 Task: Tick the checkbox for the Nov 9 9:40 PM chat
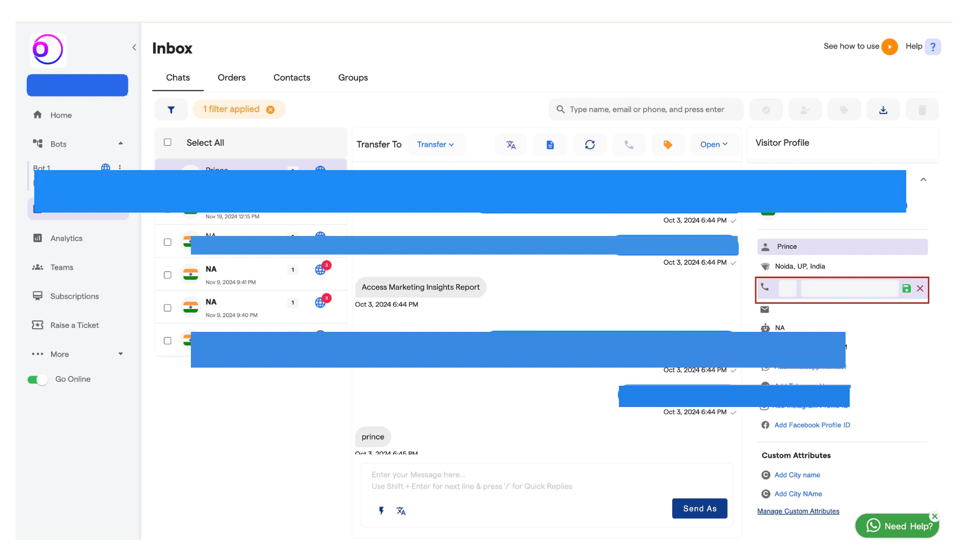(168, 307)
